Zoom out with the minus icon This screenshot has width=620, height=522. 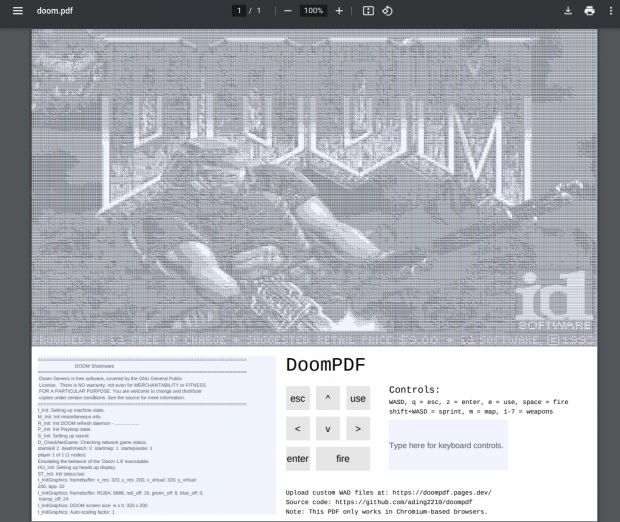(x=288, y=11)
